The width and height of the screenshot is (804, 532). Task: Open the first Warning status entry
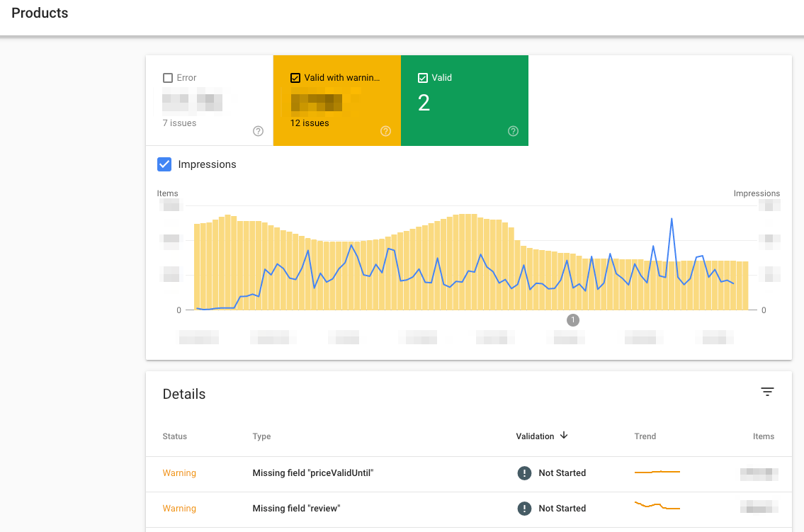click(179, 472)
